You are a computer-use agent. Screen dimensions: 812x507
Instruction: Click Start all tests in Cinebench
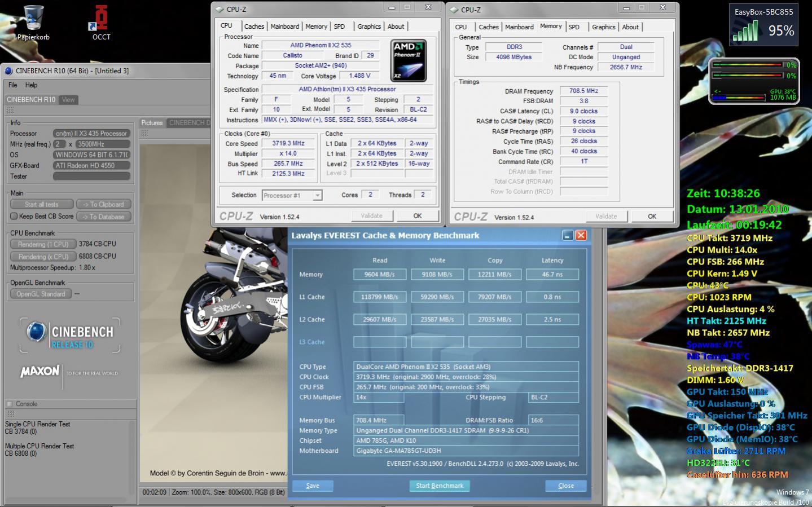coord(42,204)
